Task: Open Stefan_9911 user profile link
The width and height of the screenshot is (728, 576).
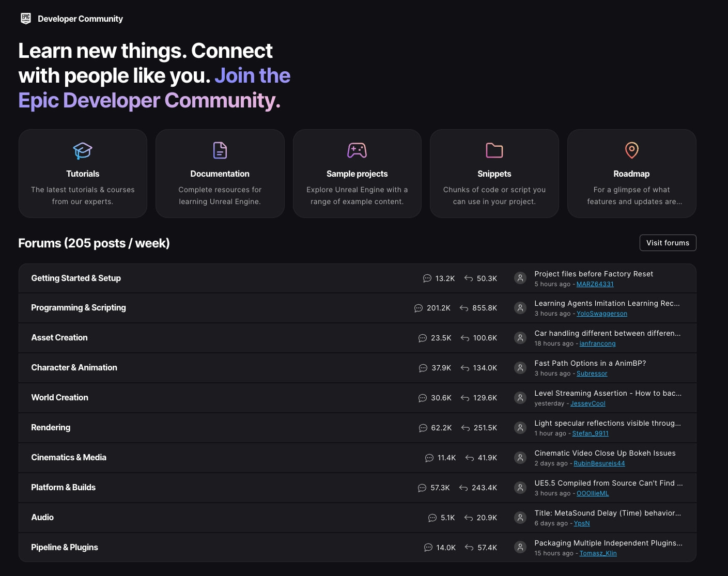Action: click(x=591, y=433)
